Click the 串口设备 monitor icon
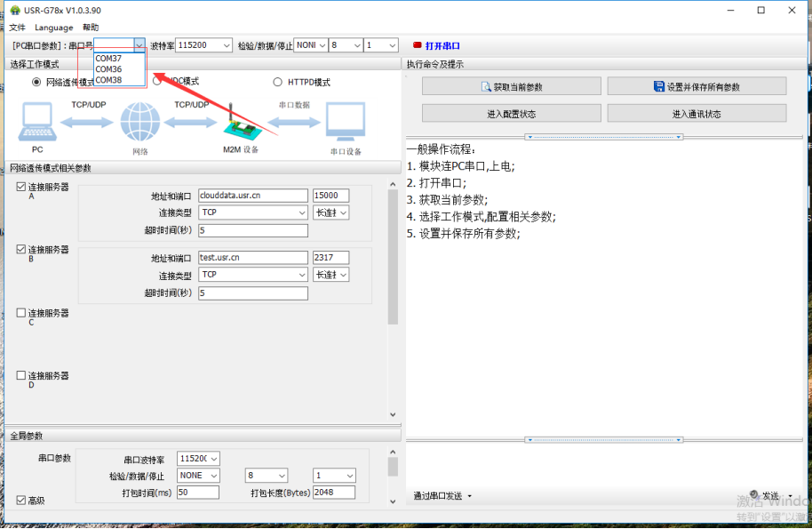Screen dimensions: 812x529 click(x=346, y=123)
